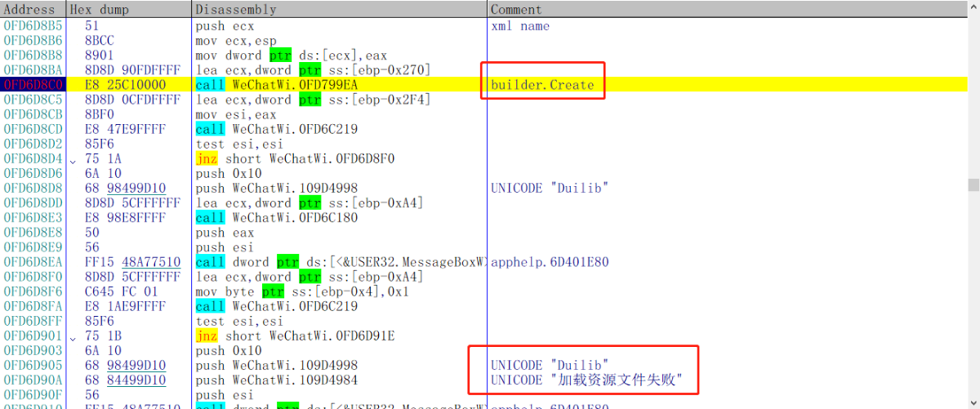
Task: Select address 0FD6D8CB
Action: pyautogui.click(x=33, y=115)
